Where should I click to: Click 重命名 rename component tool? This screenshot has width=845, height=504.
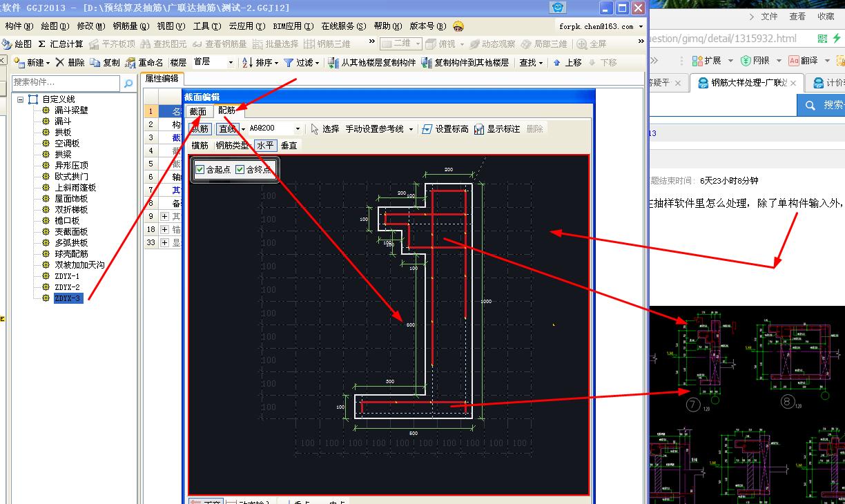click(x=144, y=62)
